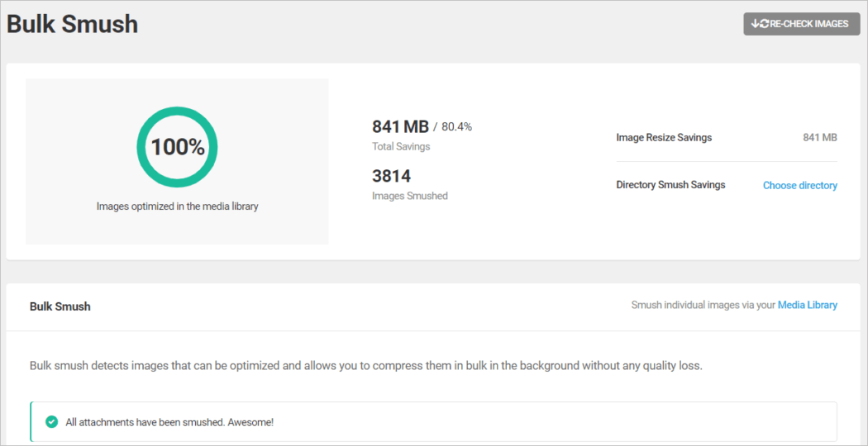This screenshot has width=868, height=446.
Task: Click the 3814 images smushed count
Action: [391, 176]
